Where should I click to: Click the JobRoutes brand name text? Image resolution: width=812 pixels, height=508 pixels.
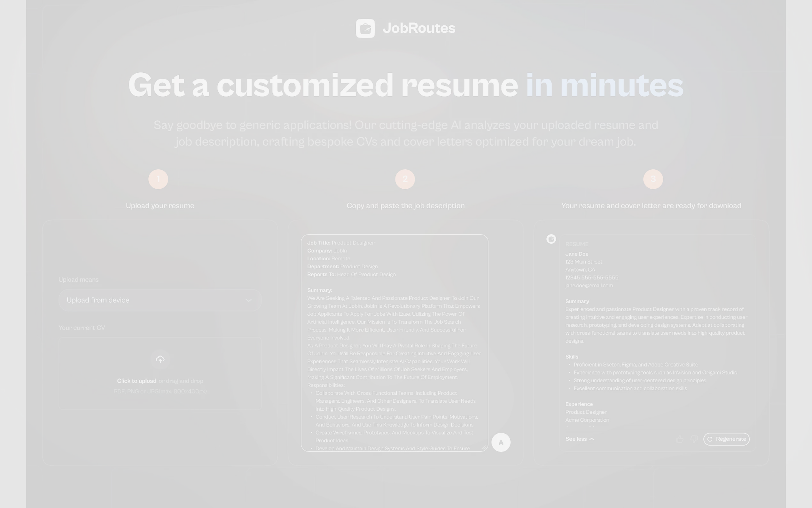[x=418, y=28]
